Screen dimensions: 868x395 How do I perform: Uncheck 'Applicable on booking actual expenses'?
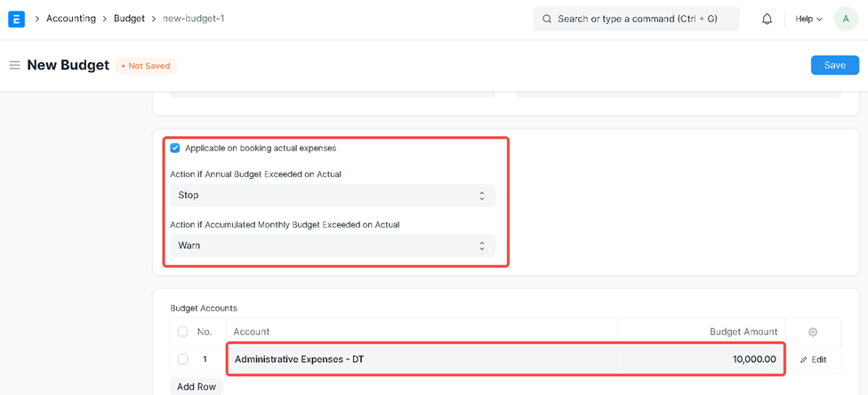coord(175,149)
